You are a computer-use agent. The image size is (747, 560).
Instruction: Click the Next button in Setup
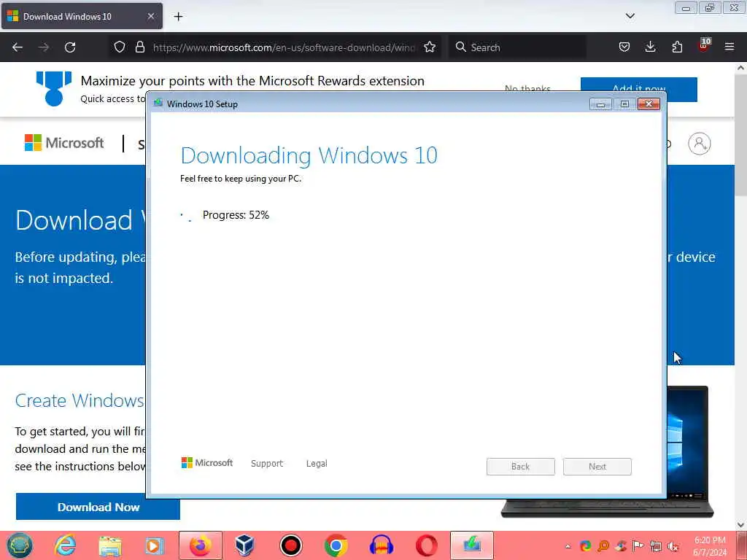597,467
